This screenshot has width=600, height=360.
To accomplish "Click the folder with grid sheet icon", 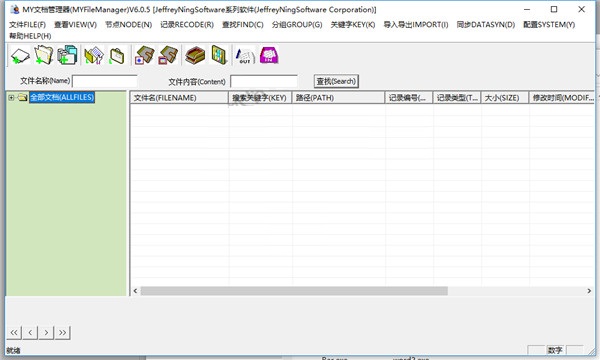I will click(x=94, y=55).
